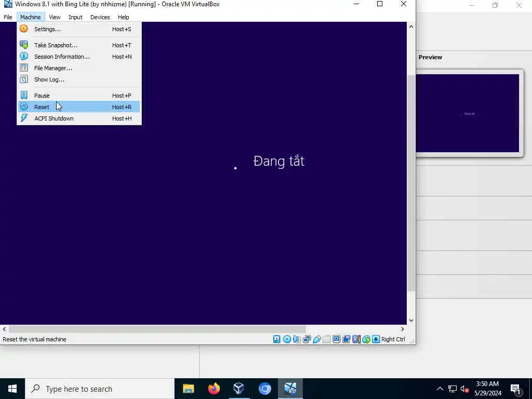Viewport: 532px width, 399px height.
Task: Click the running Windows 8.1 VM taskbar icon
Action: pos(290,389)
